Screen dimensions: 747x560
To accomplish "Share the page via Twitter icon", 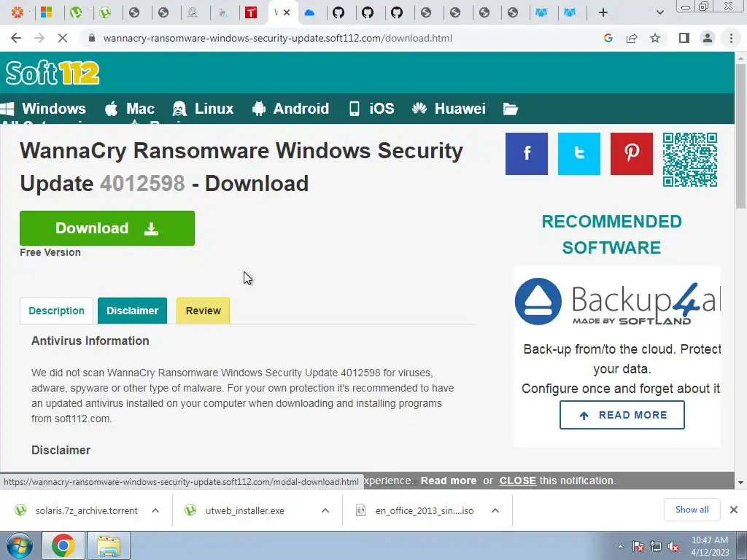I will coord(578,154).
